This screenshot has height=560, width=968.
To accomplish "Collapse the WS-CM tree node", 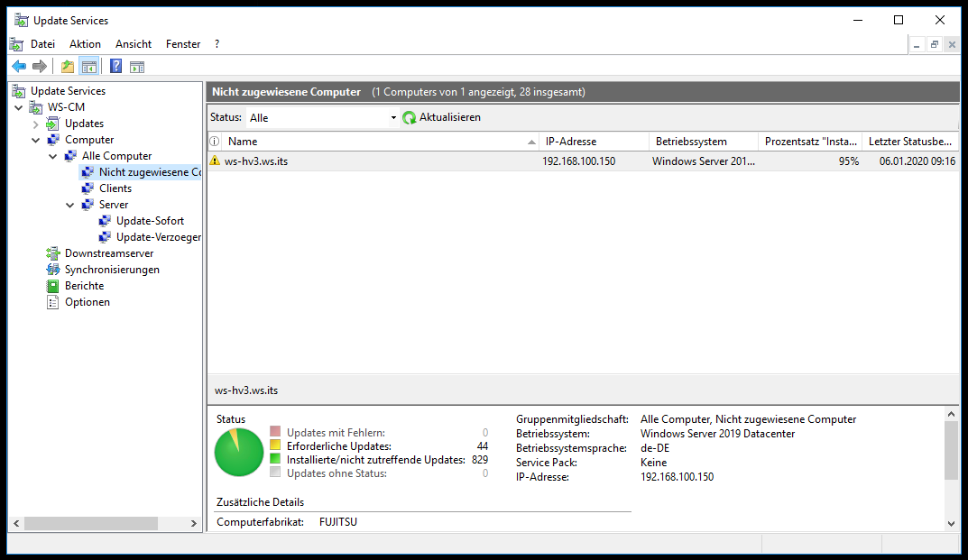I will tap(19, 107).
